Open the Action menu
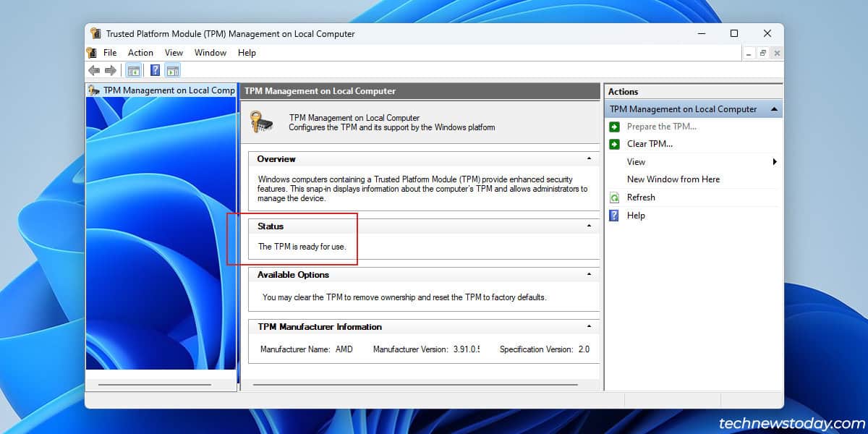Viewport: 868px width, 434px height. click(140, 52)
